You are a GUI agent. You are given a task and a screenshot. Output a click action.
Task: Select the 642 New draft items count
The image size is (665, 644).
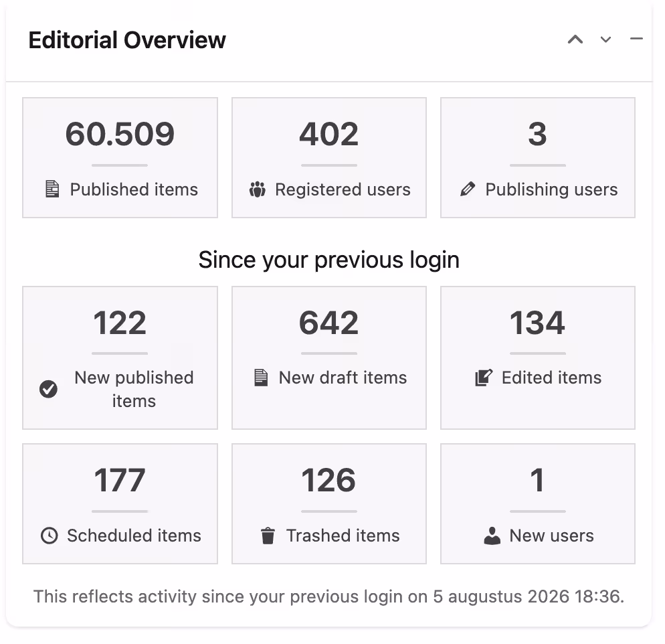pos(329,323)
